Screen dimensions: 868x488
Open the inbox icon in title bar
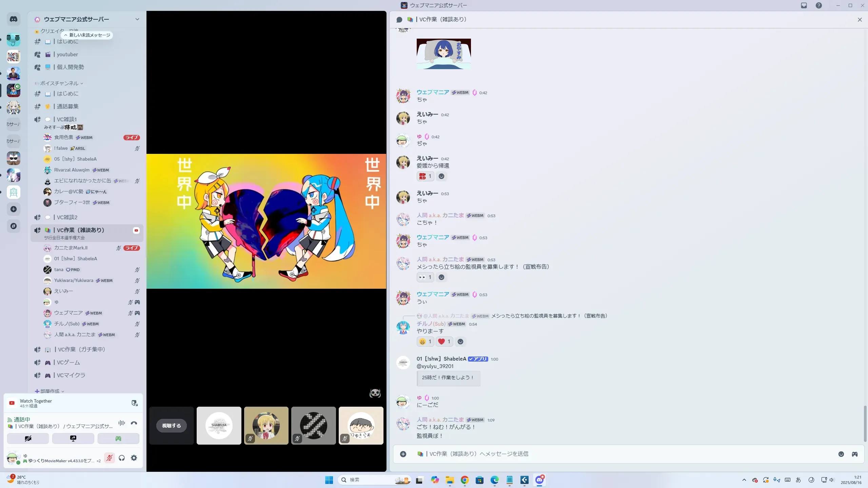point(804,5)
